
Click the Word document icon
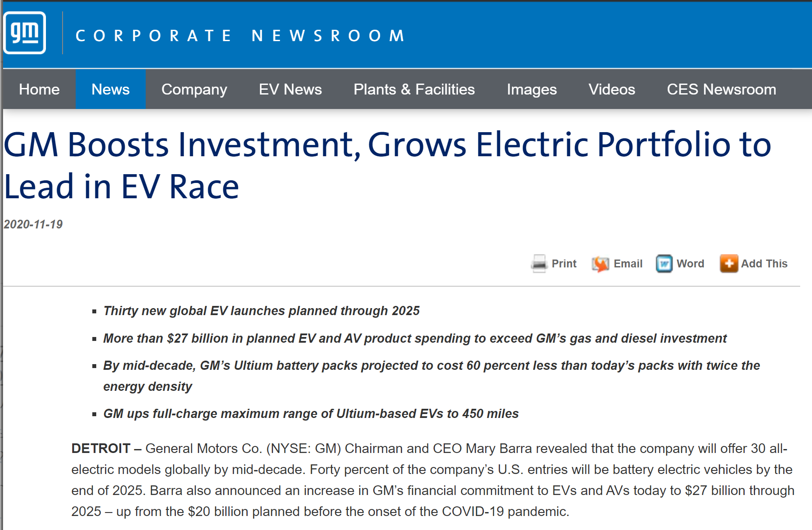pos(664,264)
